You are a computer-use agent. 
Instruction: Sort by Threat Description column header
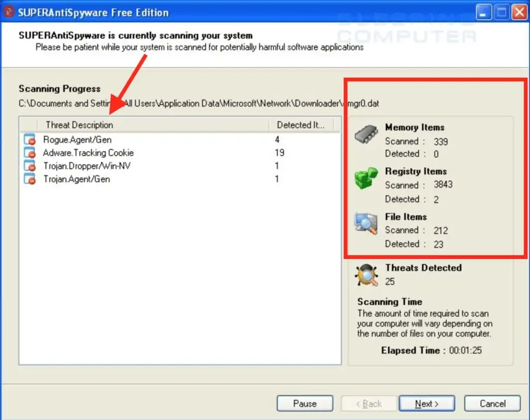[x=153, y=125]
